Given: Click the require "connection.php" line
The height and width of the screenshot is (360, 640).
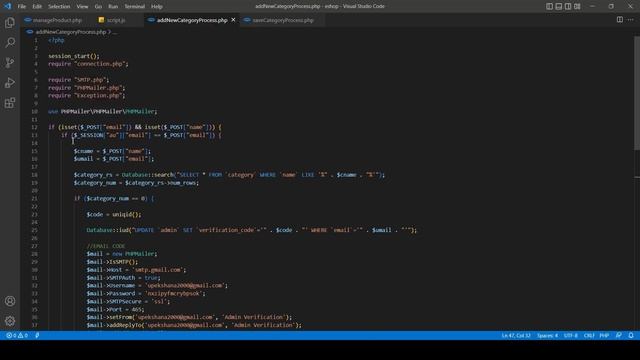Looking at the screenshot, I should coord(88,64).
